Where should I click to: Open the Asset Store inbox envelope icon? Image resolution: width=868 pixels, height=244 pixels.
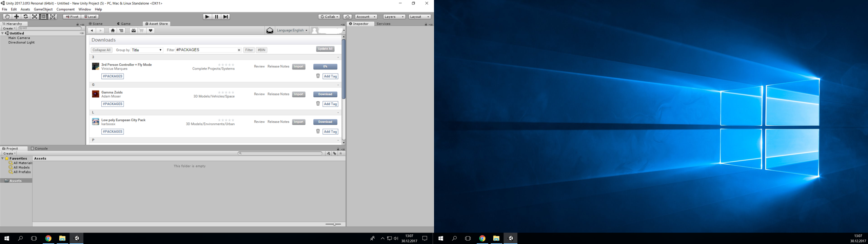point(270,30)
